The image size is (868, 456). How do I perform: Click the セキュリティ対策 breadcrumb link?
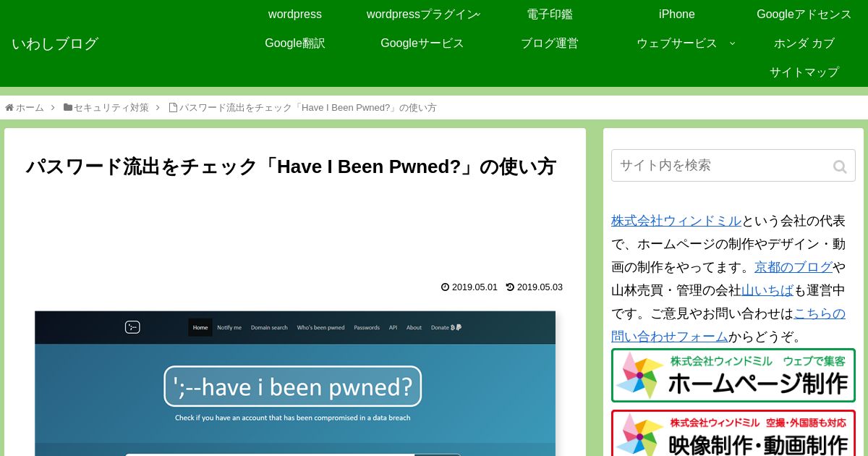[x=111, y=107]
